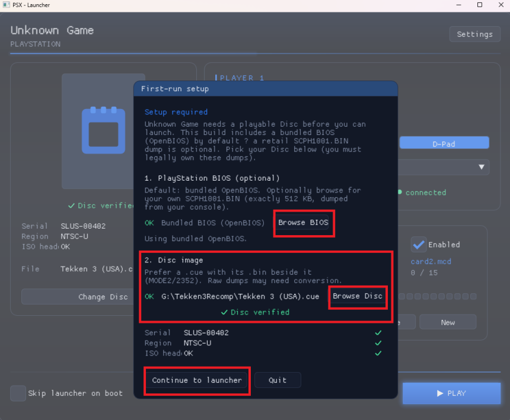Click Change Disc button
Viewport: 510px width, 420px height.
pyautogui.click(x=78, y=297)
